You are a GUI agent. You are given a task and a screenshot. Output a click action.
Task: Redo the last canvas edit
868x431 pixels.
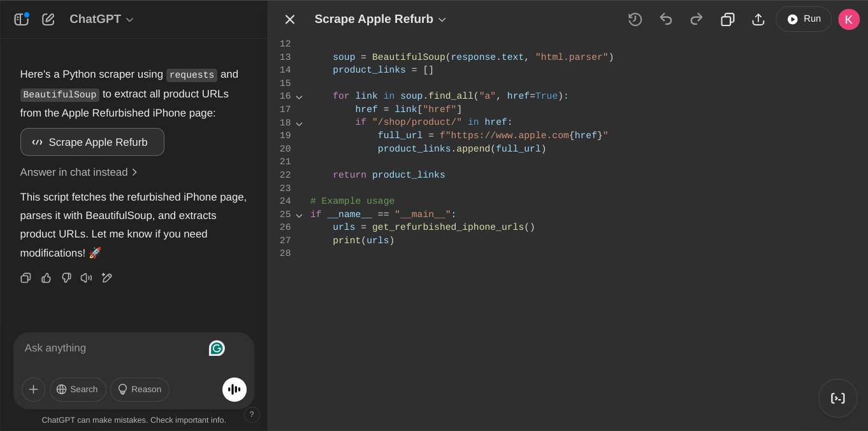tap(696, 19)
